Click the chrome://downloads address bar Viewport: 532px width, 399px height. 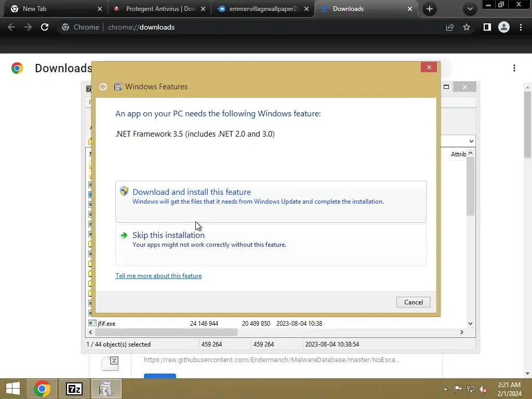click(x=251, y=27)
